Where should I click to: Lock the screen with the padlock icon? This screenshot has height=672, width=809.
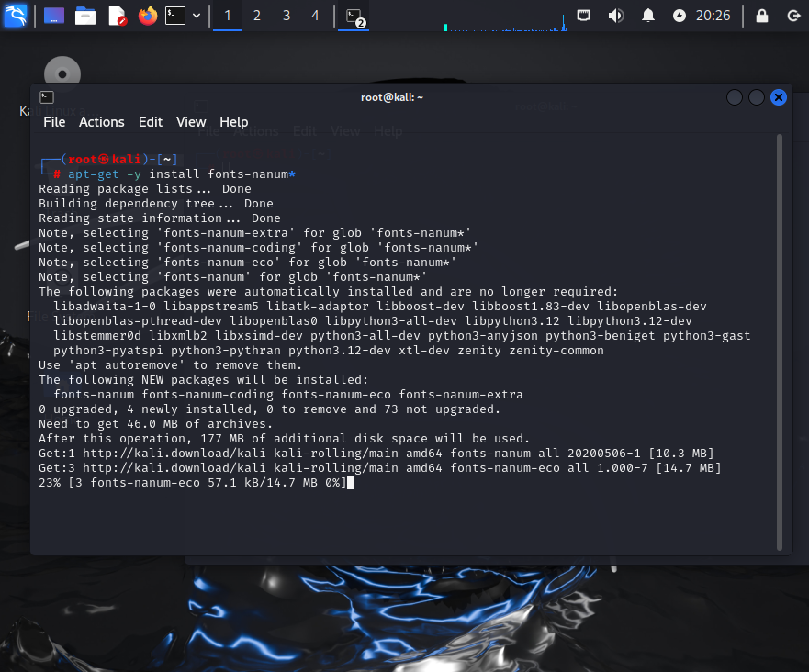[x=761, y=16]
